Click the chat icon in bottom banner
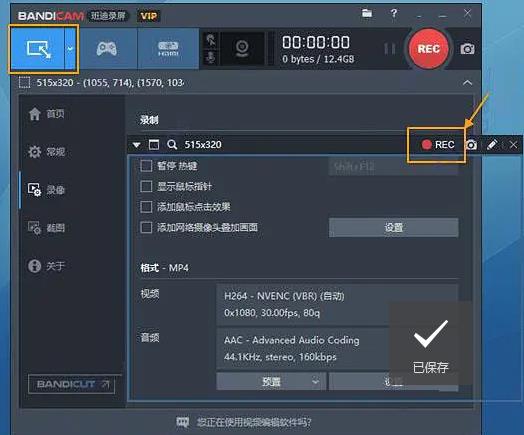This screenshot has width=524, height=435. click(x=182, y=422)
